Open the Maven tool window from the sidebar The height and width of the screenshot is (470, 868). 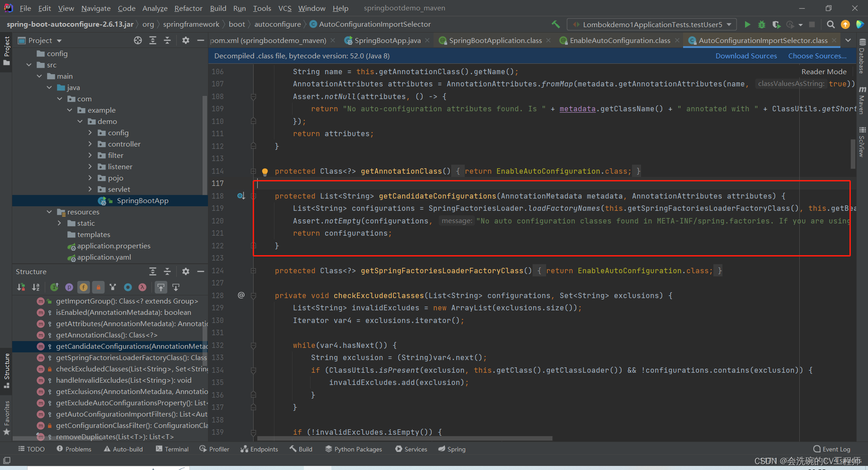tap(862, 100)
